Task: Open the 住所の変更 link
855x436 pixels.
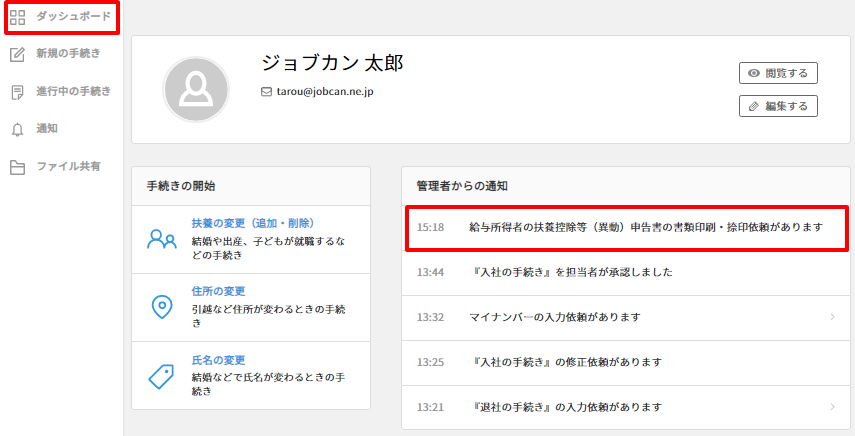Action: [x=219, y=292]
